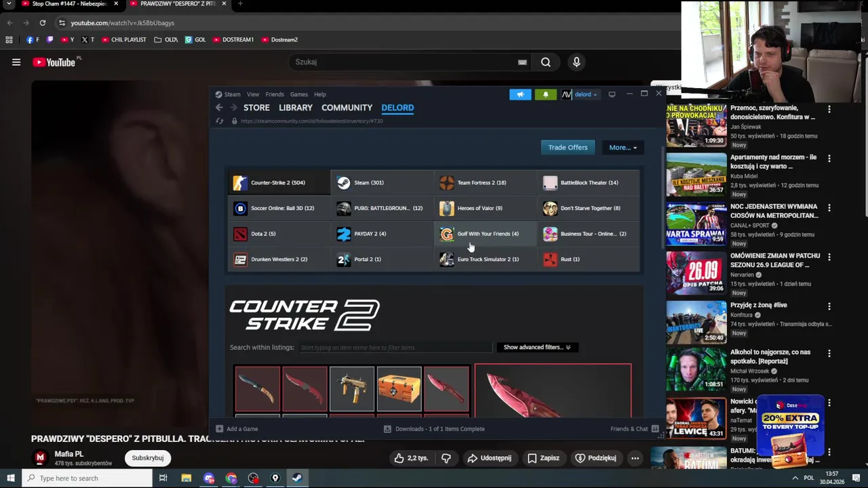Select the gold SMG inventory item
The image size is (868, 488).
pos(351,389)
